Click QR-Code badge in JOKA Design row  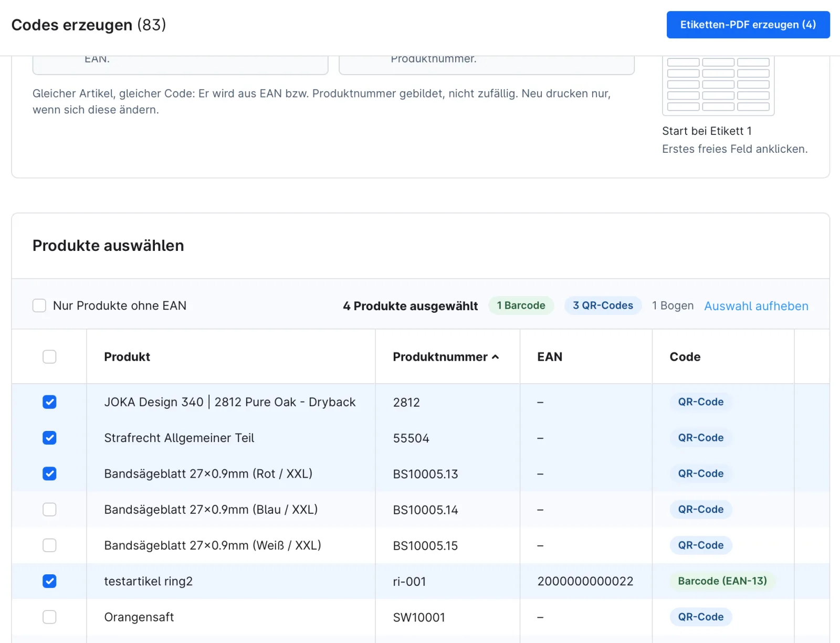700,402
